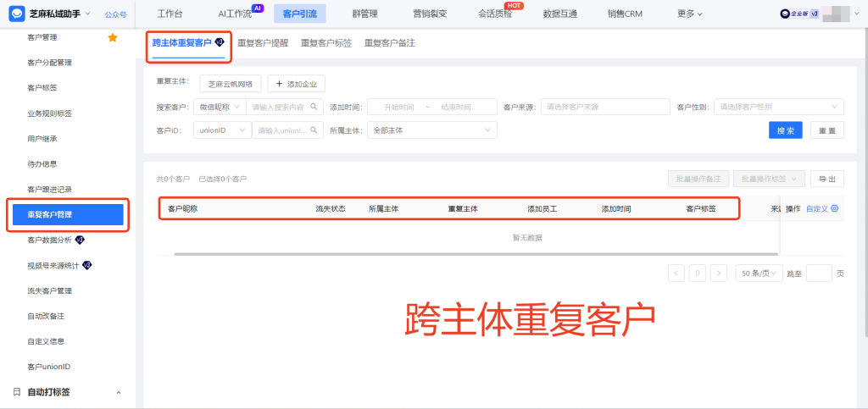The image size is (868, 409).
Task: Click the 芝麻私域助手 logo icon
Action: (x=17, y=14)
